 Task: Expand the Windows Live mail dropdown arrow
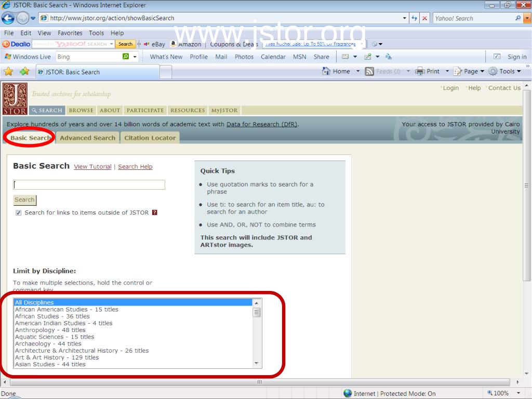[x=355, y=57]
